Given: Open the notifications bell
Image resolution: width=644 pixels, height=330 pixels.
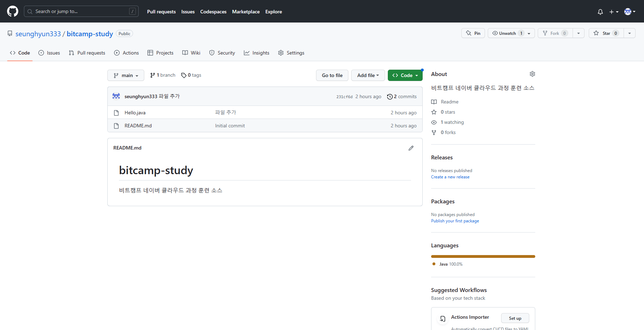Looking at the screenshot, I should (600, 12).
